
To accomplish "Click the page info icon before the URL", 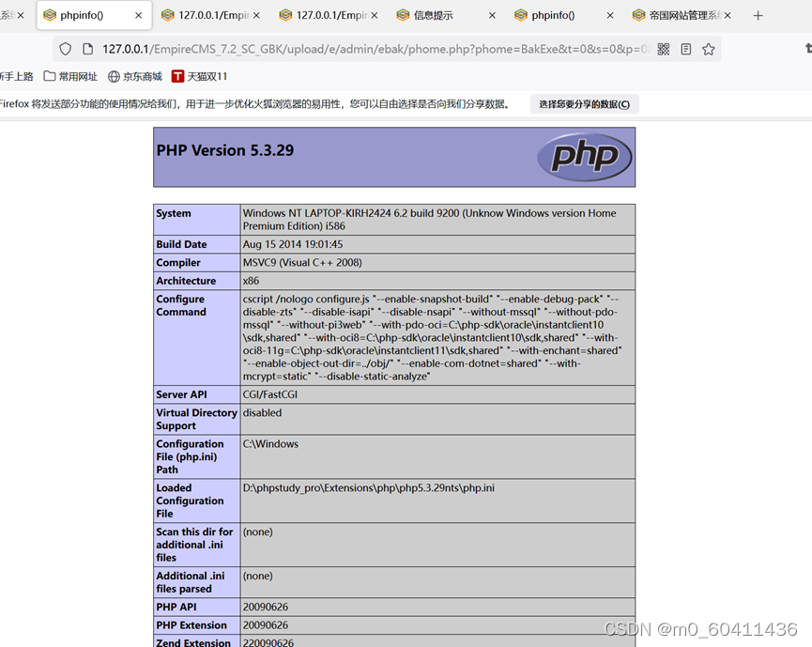I will (x=88, y=49).
